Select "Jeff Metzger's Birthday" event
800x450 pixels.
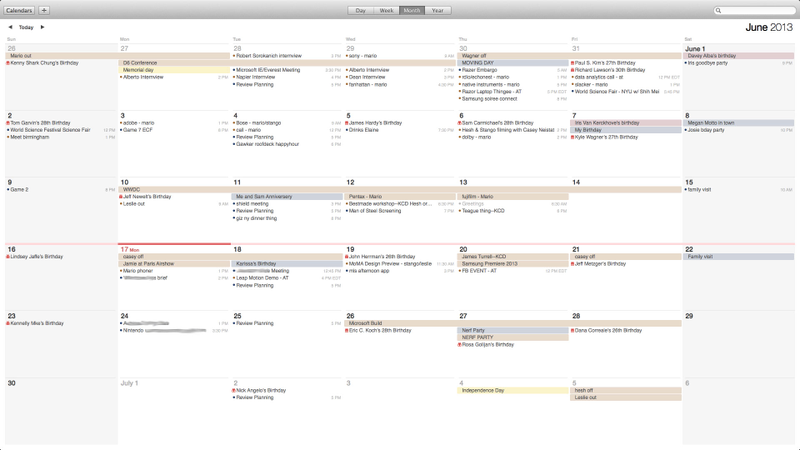pyautogui.click(x=599, y=264)
